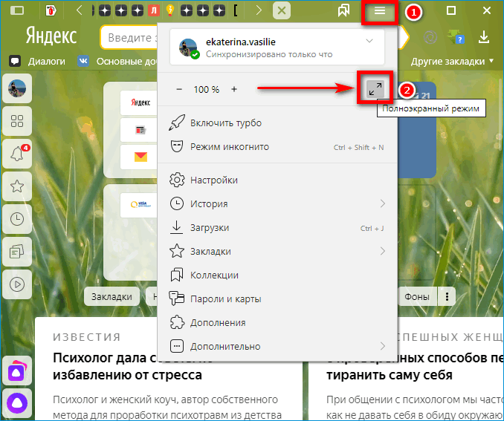Click the Закладки button below tableau
The width and height of the screenshot is (504, 421).
(x=112, y=297)
